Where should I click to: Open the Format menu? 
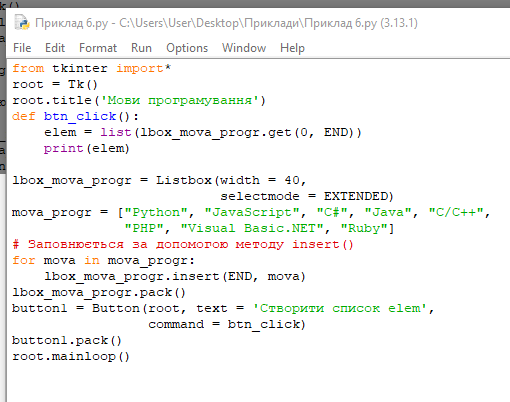98,48
